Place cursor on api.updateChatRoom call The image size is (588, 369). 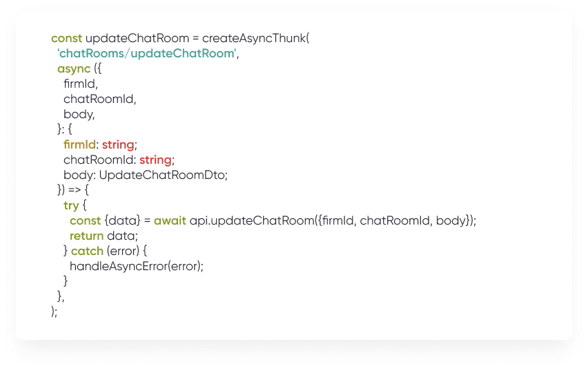(x=238, y=220)
